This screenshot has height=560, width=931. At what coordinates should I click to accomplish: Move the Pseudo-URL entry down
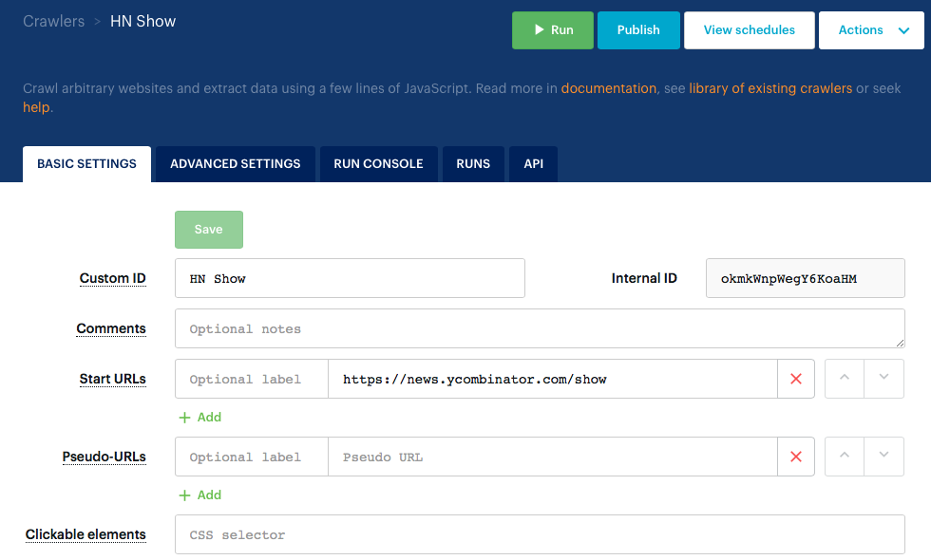(x=883, y=457)
